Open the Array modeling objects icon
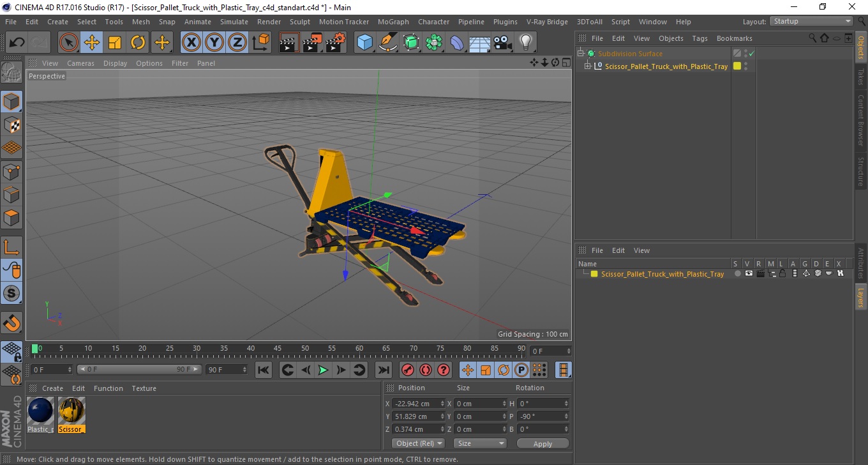The image size is (868, 465). 434,43
